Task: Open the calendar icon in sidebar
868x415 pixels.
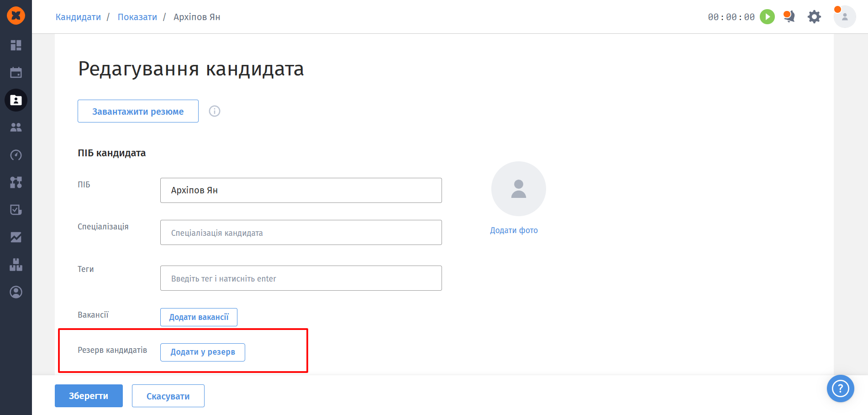Action: click(x=16, y=72)
